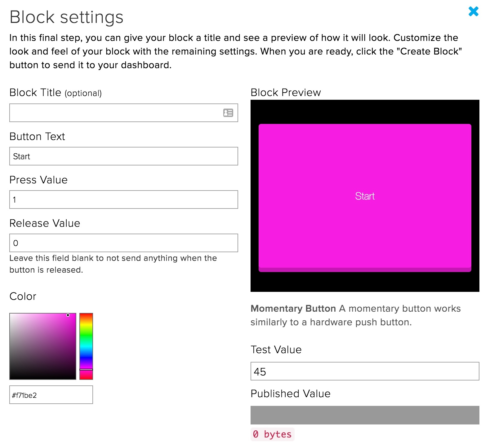Click the 'Color' section label
485x448 pixels.
point(23,296)
